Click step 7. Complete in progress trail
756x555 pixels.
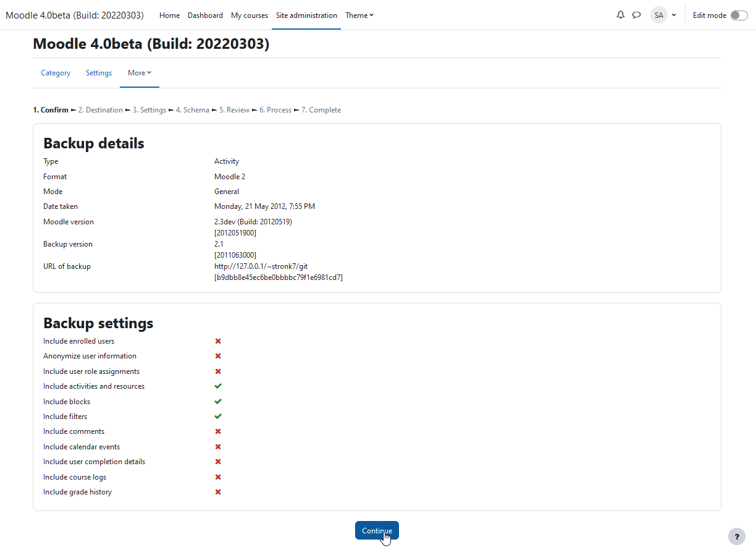(x=321, y=110)
